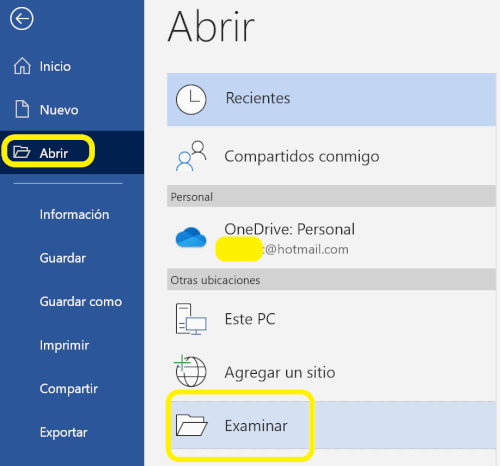The height and width of the screenshot is (466, 500).
Task: Click Examinar to browse files
Action: 331,425
